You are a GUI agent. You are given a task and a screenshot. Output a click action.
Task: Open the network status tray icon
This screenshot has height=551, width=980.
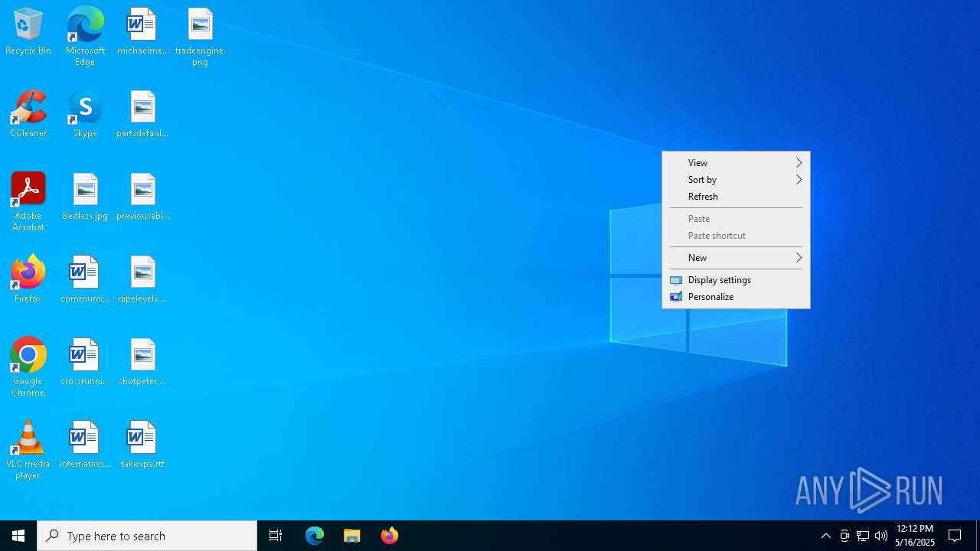click(863, 536)
